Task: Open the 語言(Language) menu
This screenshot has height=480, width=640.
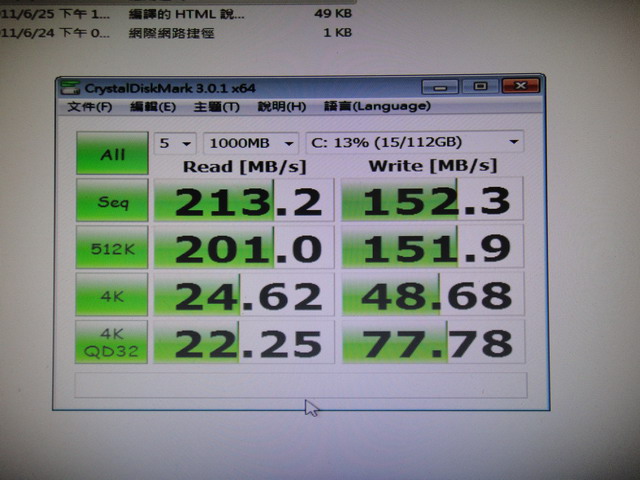Action: pyautogui.click(x=377, y=106)
